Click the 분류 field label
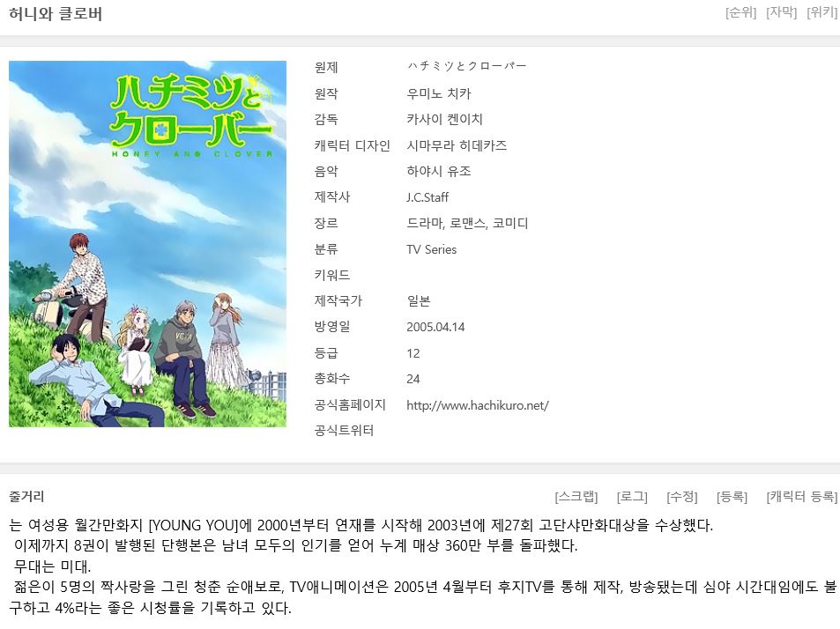 click(x=326, y=249)
